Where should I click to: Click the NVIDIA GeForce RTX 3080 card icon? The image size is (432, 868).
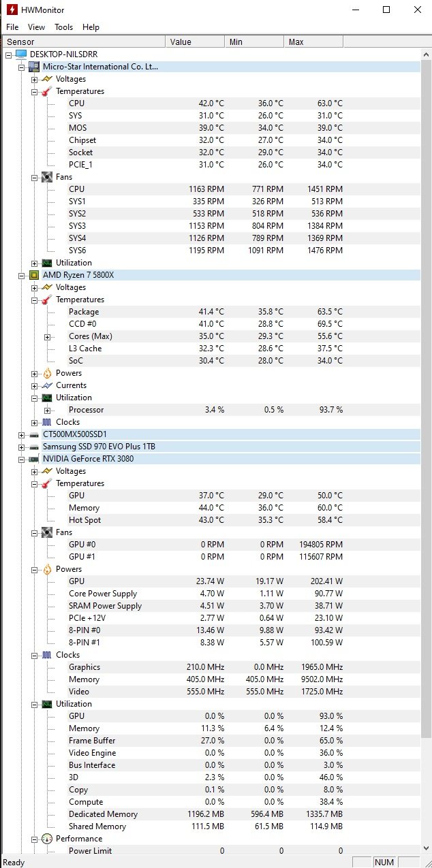tap(33, 459)
